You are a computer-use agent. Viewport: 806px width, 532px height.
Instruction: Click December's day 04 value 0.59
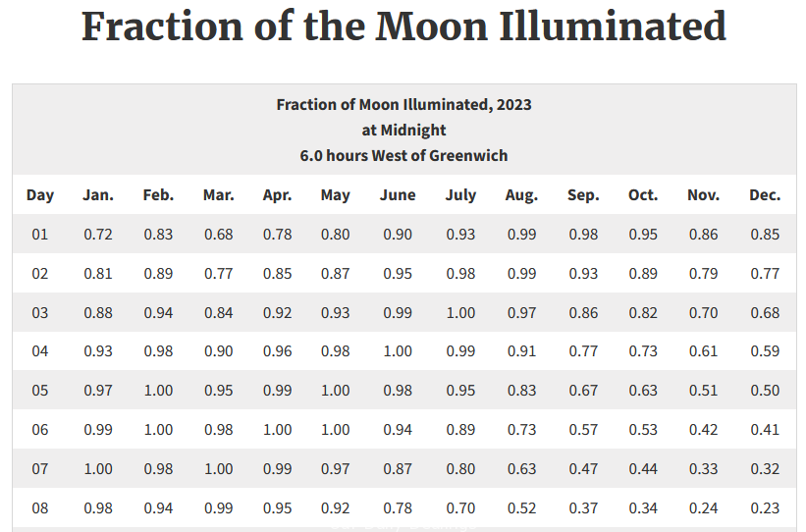pos(765,351)
